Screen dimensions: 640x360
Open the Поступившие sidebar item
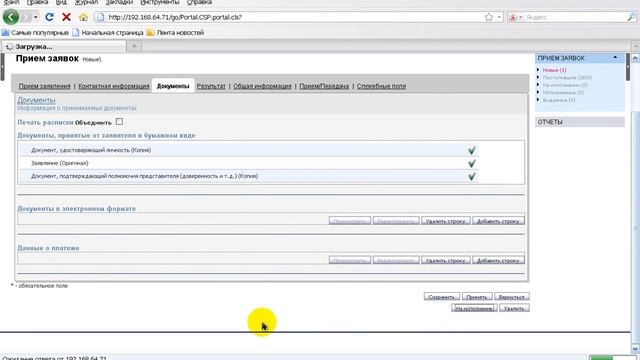point(567,78)
